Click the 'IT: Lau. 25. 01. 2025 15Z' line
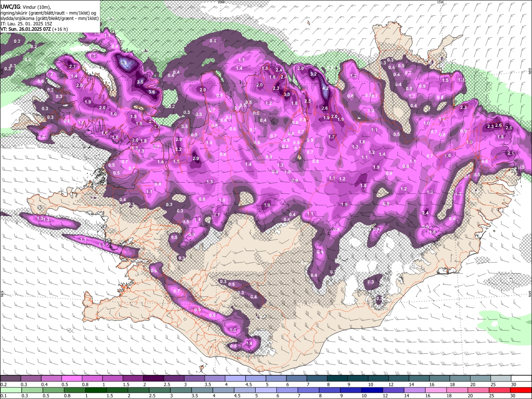532x399 pixels. [x=26, y=24]
